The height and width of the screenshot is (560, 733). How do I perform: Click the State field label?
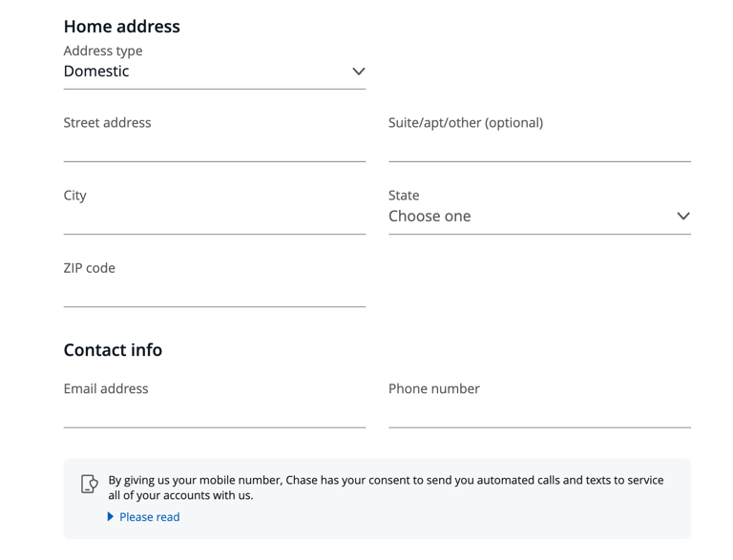point(404,195)
